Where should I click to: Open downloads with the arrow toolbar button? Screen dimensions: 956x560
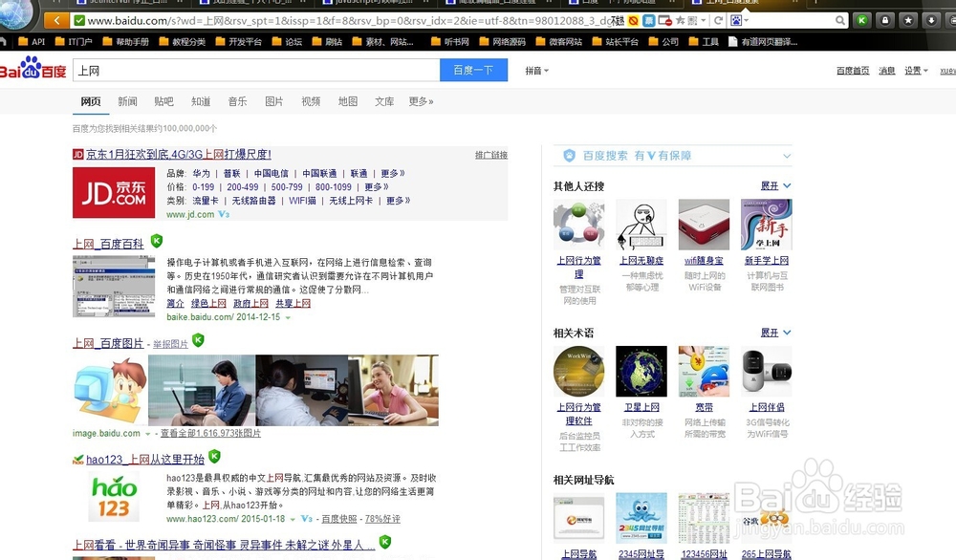pos(931,21)
